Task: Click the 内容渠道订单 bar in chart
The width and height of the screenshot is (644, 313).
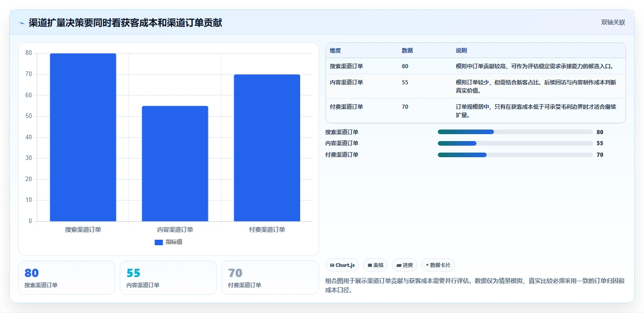Action: coord(175,164)
